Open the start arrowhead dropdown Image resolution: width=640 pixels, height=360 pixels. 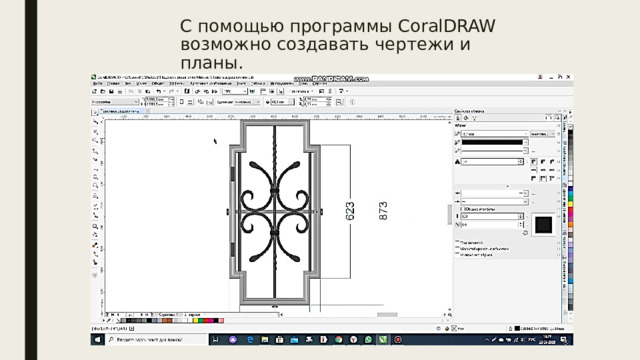click(x=526, y=193)
